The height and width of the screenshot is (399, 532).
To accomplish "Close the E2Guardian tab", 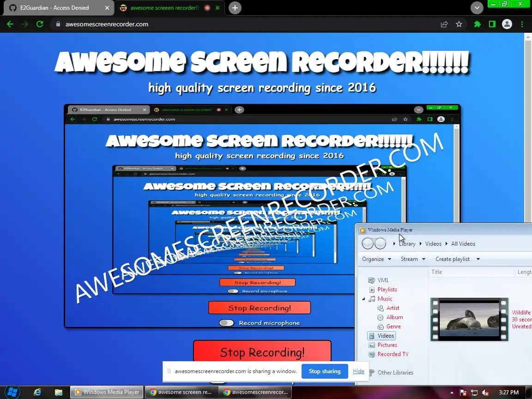I will [x=107, y=8].
